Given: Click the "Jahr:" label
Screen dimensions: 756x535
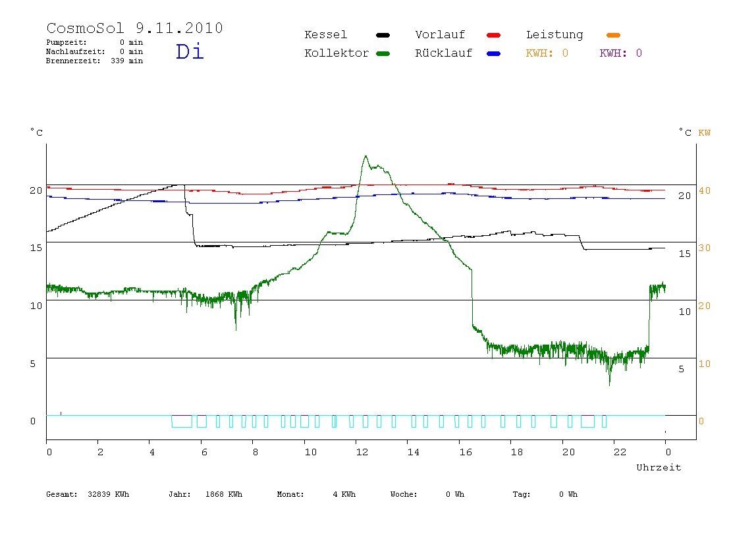Looking at the screenshot, I should click(x=180, y=494).
